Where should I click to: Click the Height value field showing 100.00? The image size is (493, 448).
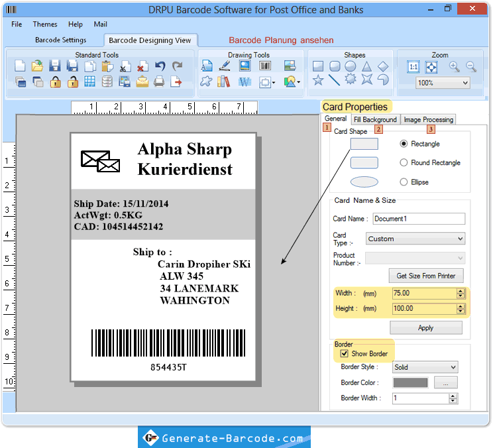(424, 308)
